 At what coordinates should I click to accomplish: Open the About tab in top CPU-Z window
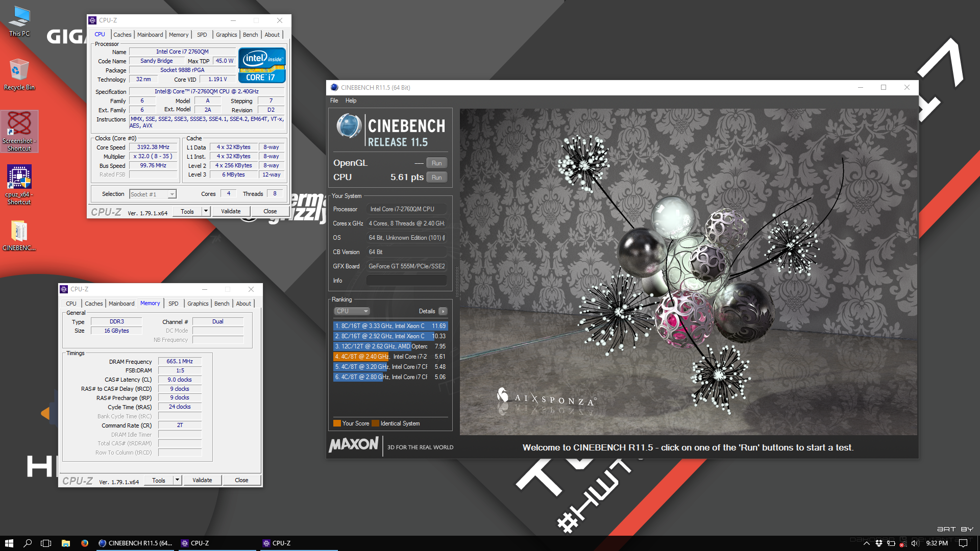click(272, 35)
